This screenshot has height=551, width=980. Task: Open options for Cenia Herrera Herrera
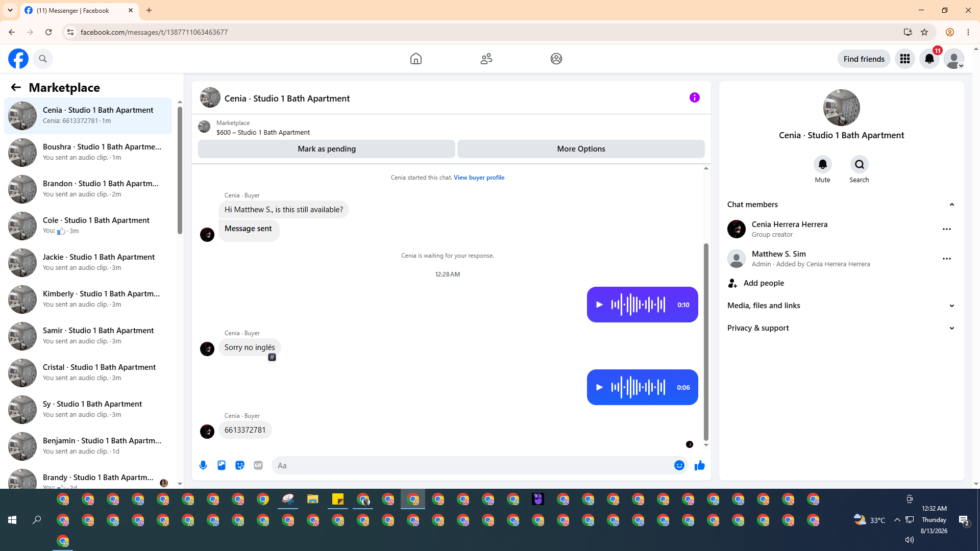[947, 229]
